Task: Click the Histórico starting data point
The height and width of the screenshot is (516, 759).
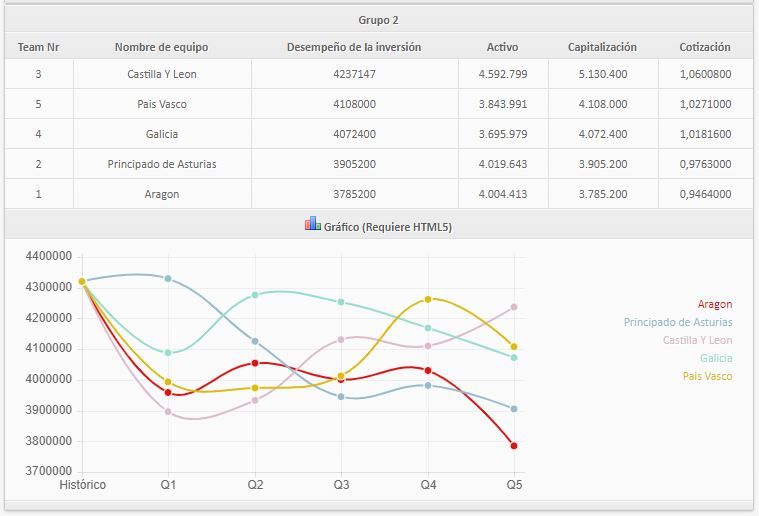Action: tap(82, 281)
